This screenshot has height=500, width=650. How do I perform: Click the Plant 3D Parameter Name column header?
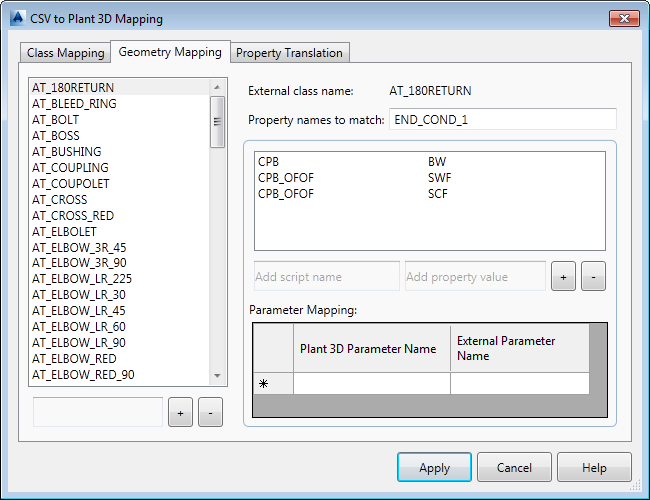coord(372,348)
